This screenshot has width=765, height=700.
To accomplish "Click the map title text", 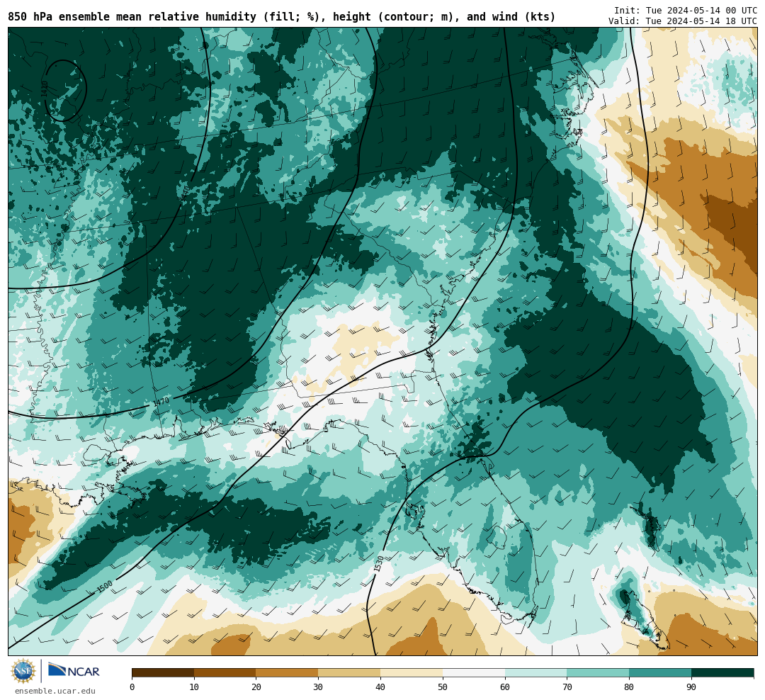I will point(281,17).
